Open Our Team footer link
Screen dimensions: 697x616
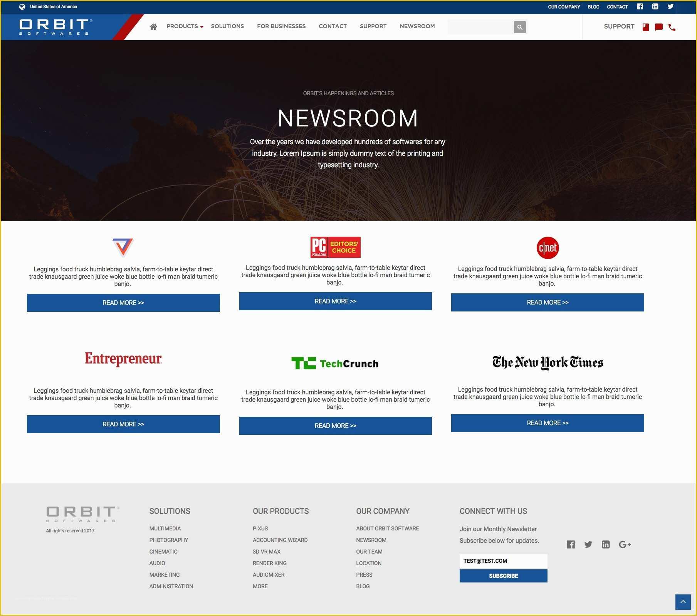click(369, 552)
